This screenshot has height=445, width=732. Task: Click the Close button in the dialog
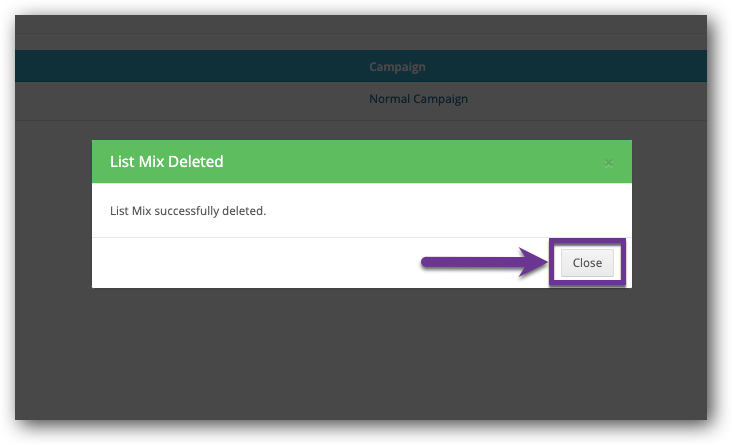pos(587,263)
